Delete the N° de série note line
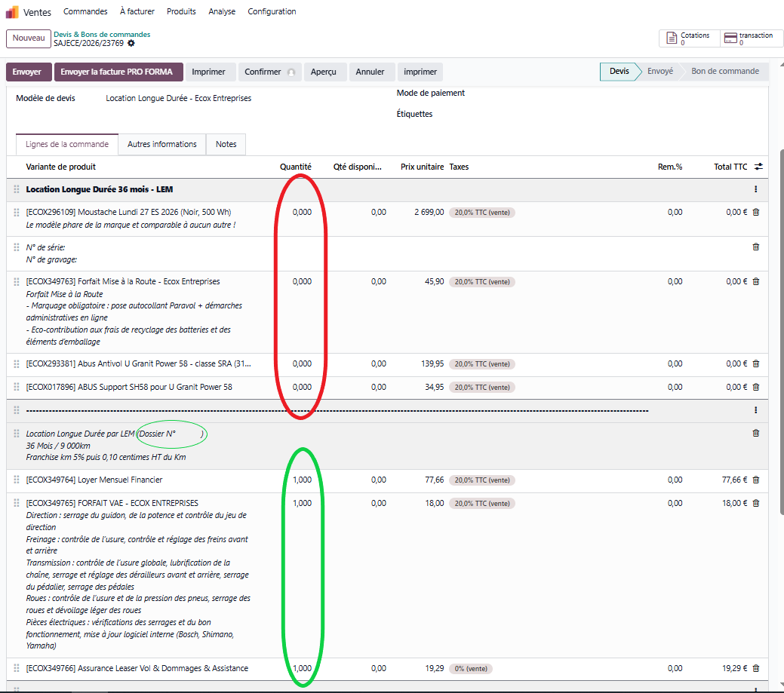Screen dimensions: 784x693 (x=756, y=247)
